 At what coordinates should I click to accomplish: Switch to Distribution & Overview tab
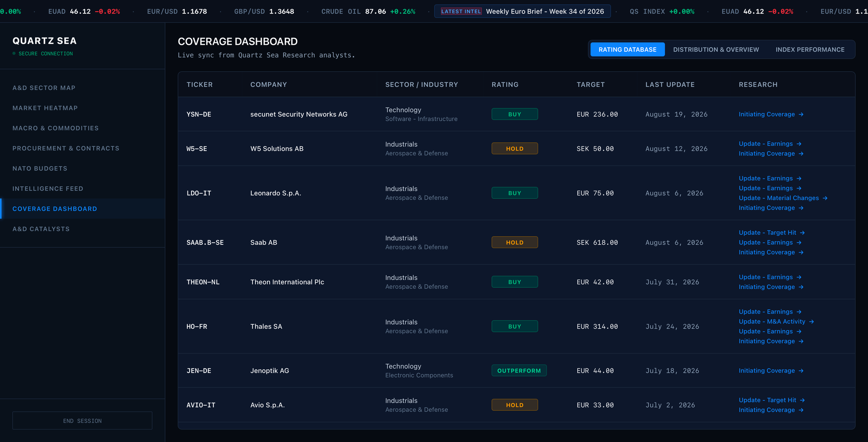pyautogui.click(x=716, y=49)
